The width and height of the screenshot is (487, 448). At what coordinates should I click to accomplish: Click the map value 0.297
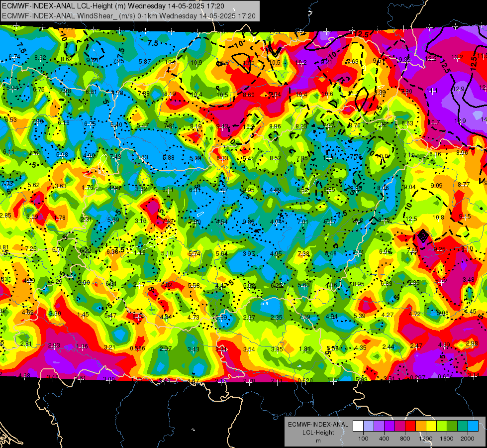[x=418, y=377]
